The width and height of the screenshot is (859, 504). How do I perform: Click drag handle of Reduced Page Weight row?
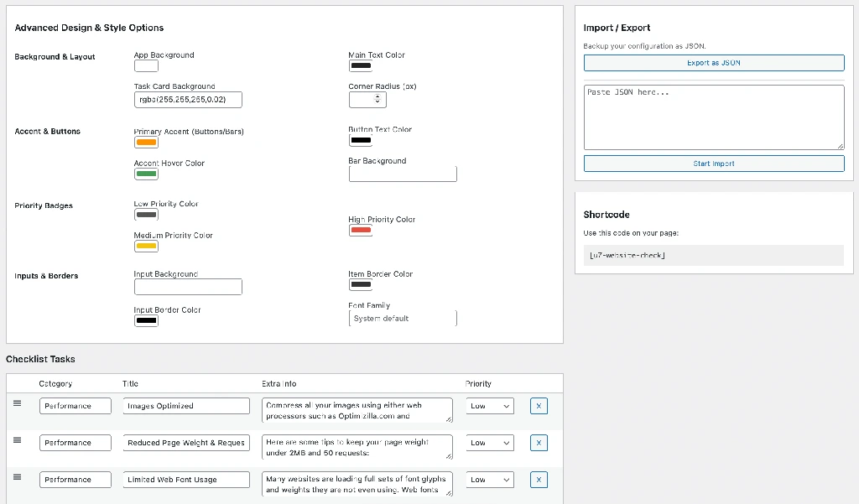click(17, 440)
